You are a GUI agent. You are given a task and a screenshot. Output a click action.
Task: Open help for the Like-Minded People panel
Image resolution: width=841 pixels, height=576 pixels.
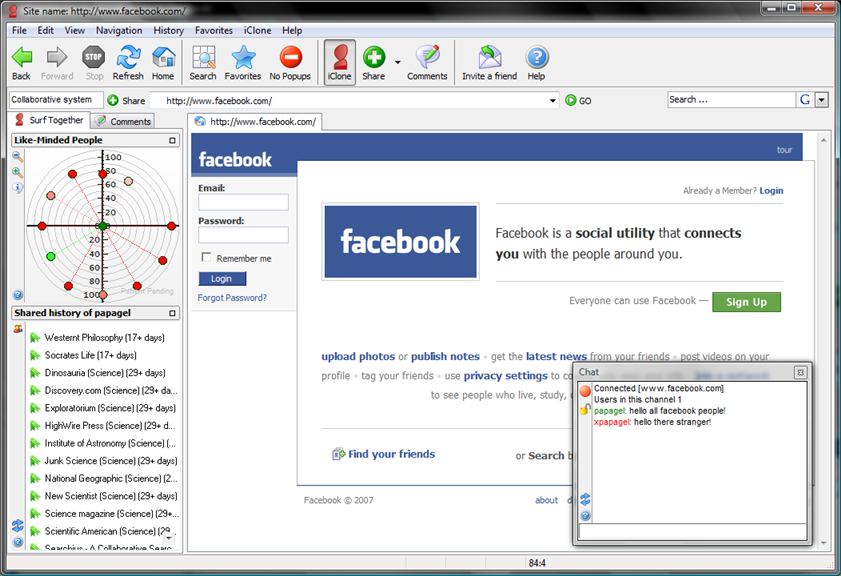click(18, 294)
